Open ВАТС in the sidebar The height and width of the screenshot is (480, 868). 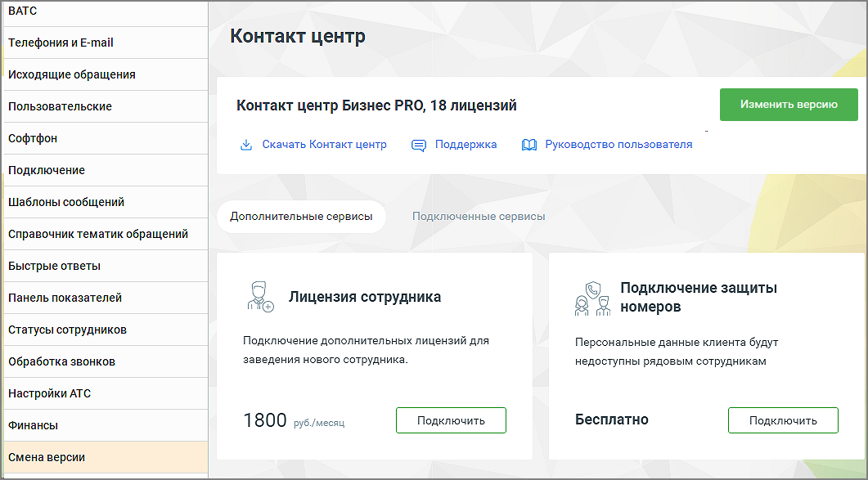coord(106,13)
